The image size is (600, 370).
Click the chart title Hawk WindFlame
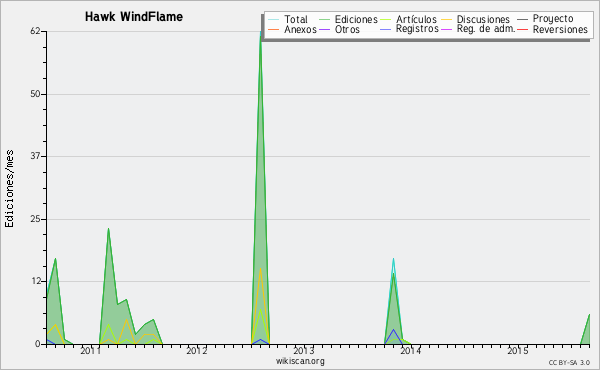tap(134, 17)
